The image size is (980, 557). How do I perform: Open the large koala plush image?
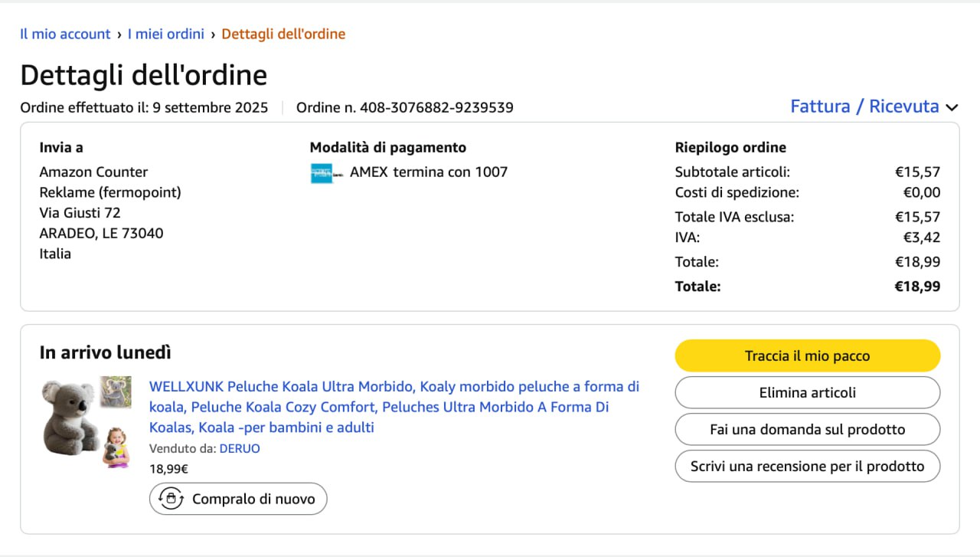click(x=68, y=418)
